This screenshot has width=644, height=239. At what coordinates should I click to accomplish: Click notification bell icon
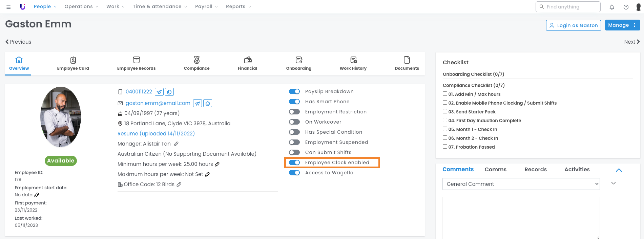(x=612, y=7)
